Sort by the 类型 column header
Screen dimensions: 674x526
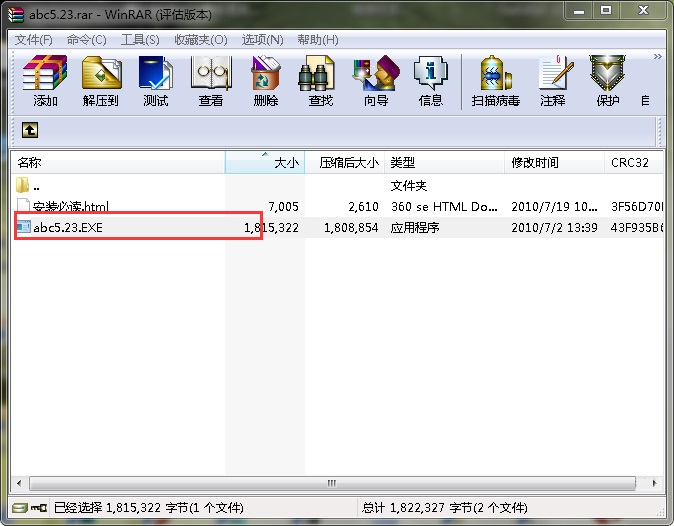point(444,162)
